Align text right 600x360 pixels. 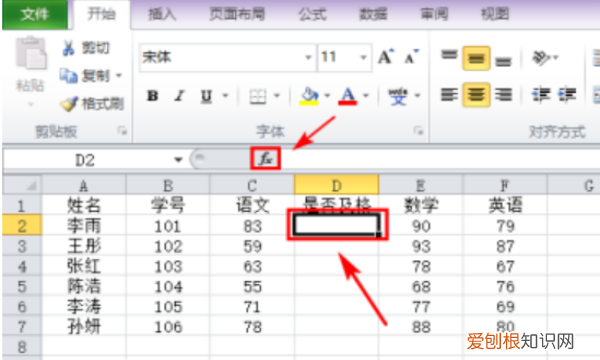pos(503,94)
